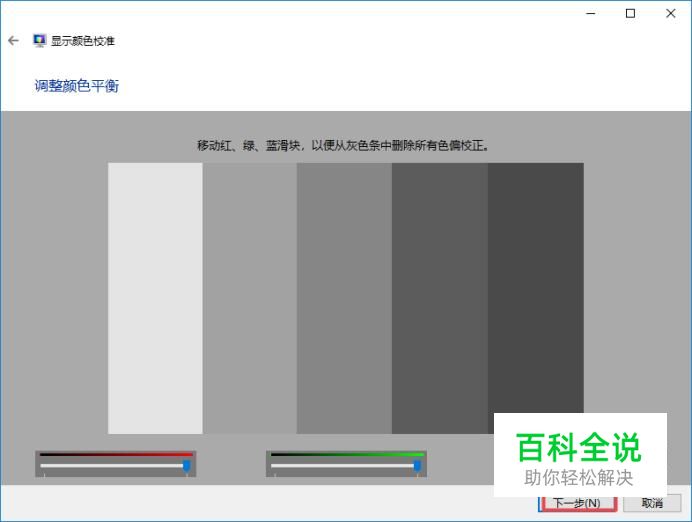Click the Display Color Calibration monitor icon
The width and height of the screenshot is (692, 522).
coord(39,41)
